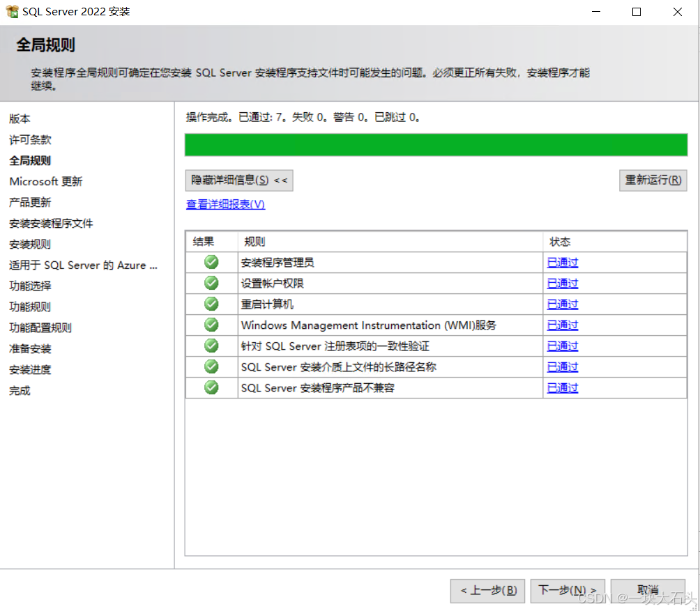Select Microsoft 更新 step in the sidebar
The height and width of the screenshot is (611, 700).
tap(46, 182)
